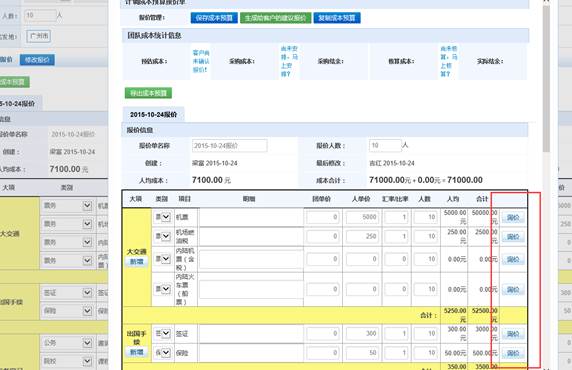Click the 人均成本 value 7100.00 in dialog

pyautogui.click(x=207, y=180)
